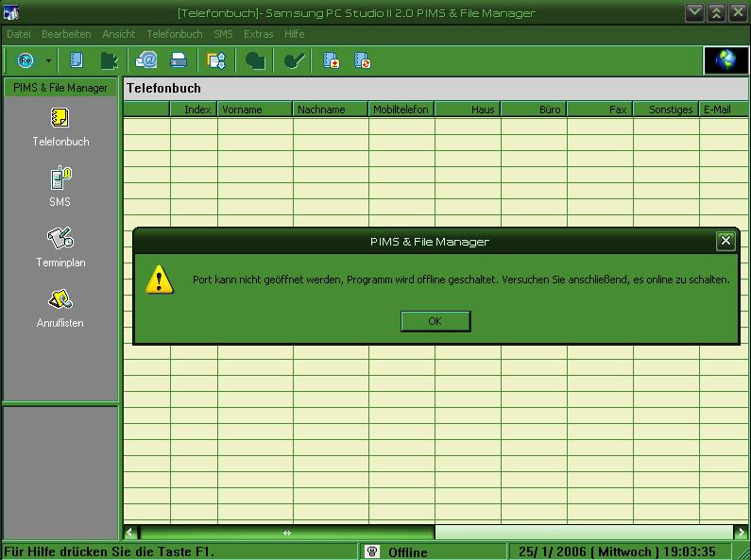
Task: Click the application icon in title bar
Action: pos(10,12)
